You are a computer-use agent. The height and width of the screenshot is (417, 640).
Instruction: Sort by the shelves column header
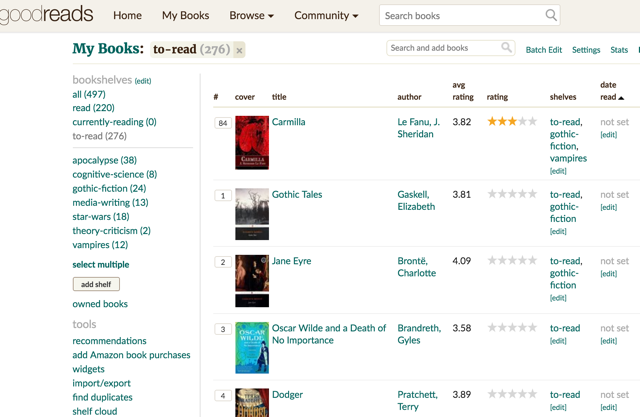[562, 97]
